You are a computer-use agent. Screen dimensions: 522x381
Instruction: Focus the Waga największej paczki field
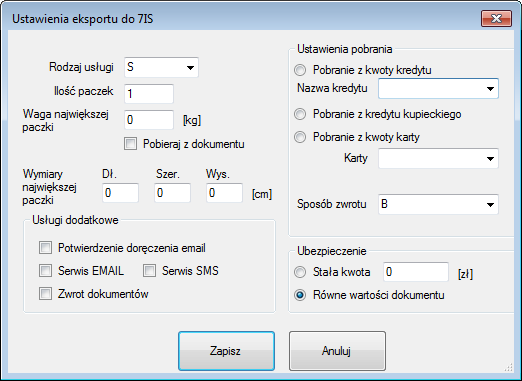pos(149,120)
